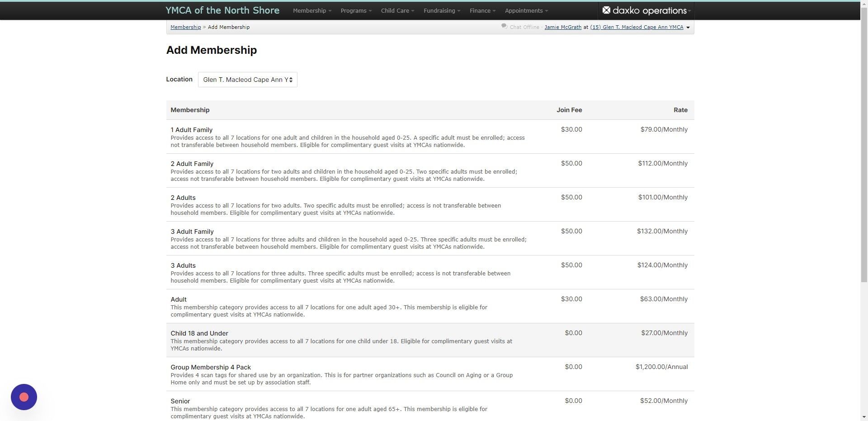Viewport: 868px width, 421px height.
Task: Click the scrollbar down arrow
Action: pyautogui.click(x=864, y=417)
